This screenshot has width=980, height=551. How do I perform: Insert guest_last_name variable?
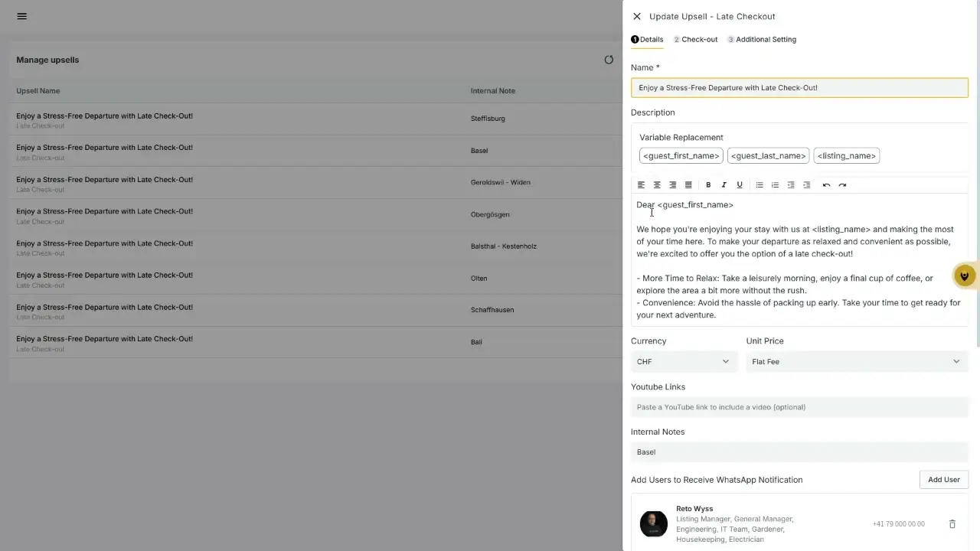768,156
